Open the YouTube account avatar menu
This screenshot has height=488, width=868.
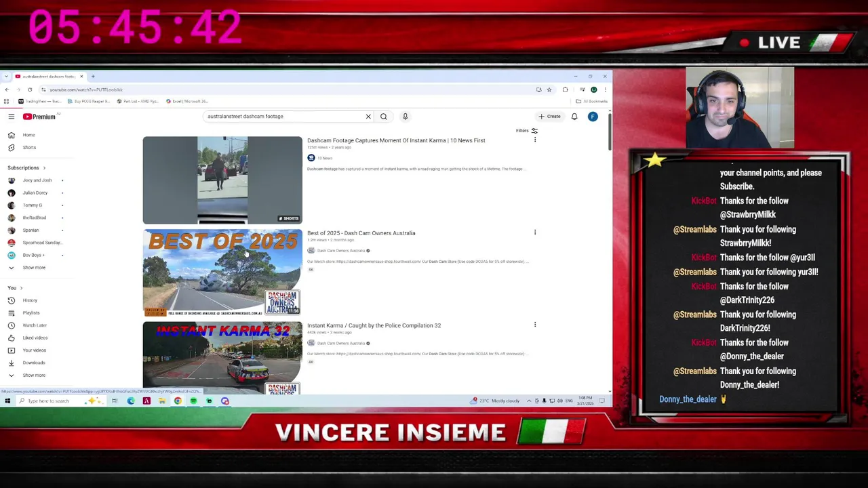click(x=593, y=117)
